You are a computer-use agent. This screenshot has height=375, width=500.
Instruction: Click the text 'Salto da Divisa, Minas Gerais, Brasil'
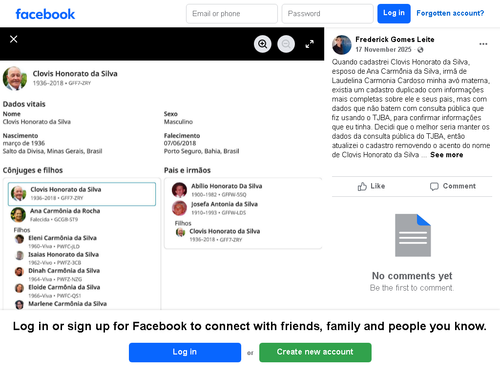tap(52, 151)
